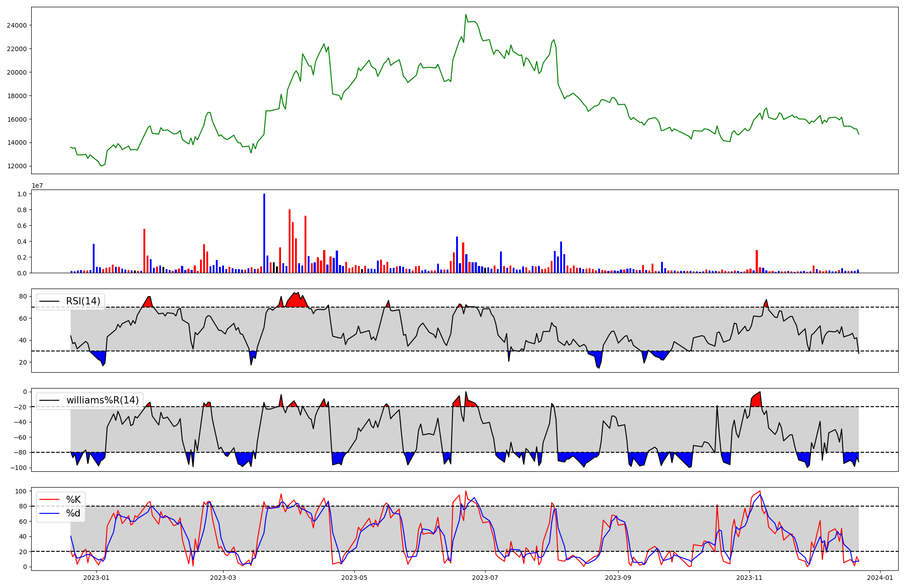Viewport: 905px width, 588px height.
Task: Click the %d legend text
Action: point(73,513)
